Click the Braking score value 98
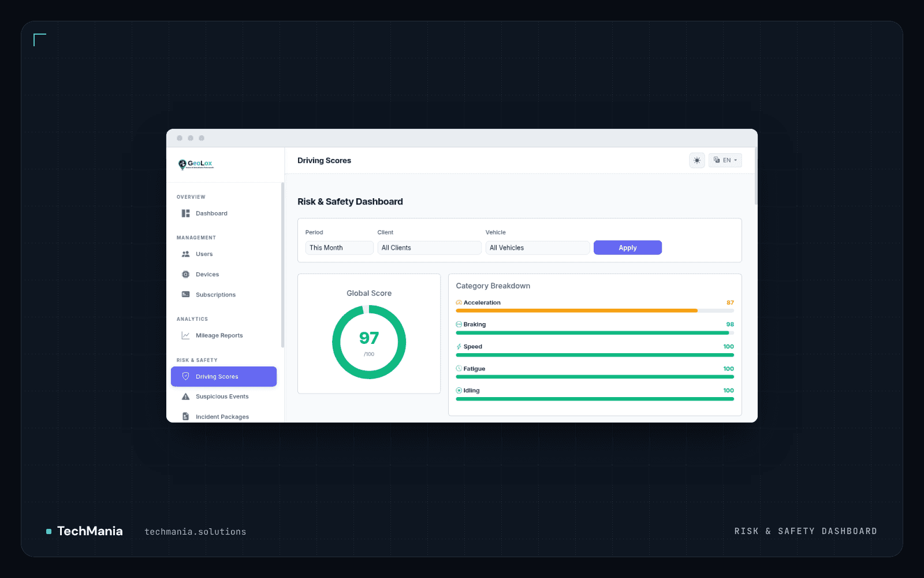 [x=730, y=325]
